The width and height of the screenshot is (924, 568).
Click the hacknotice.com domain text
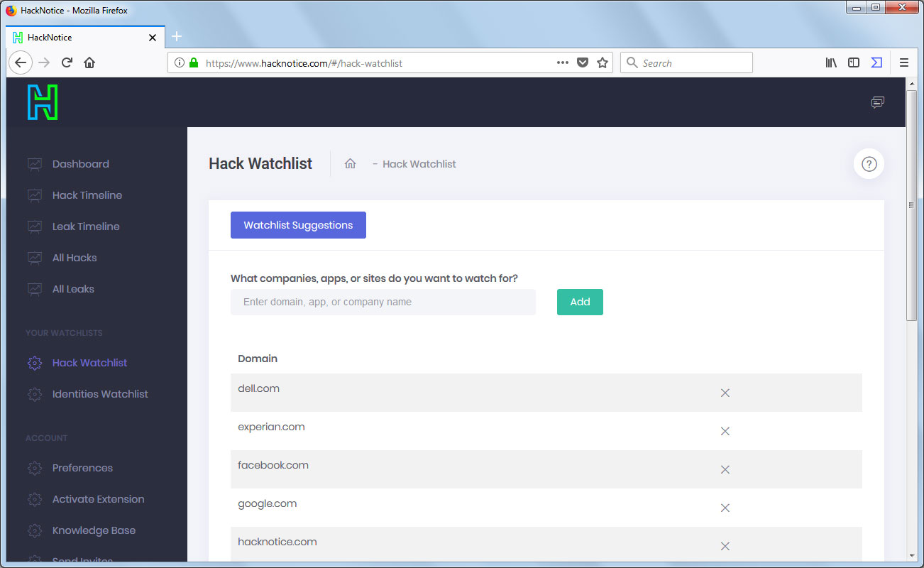[x=277, y=542]
